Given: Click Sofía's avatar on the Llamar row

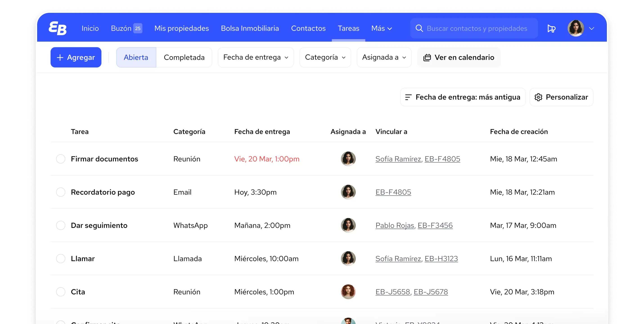Looking at the screenshot, I should click(x=348, y=259).
